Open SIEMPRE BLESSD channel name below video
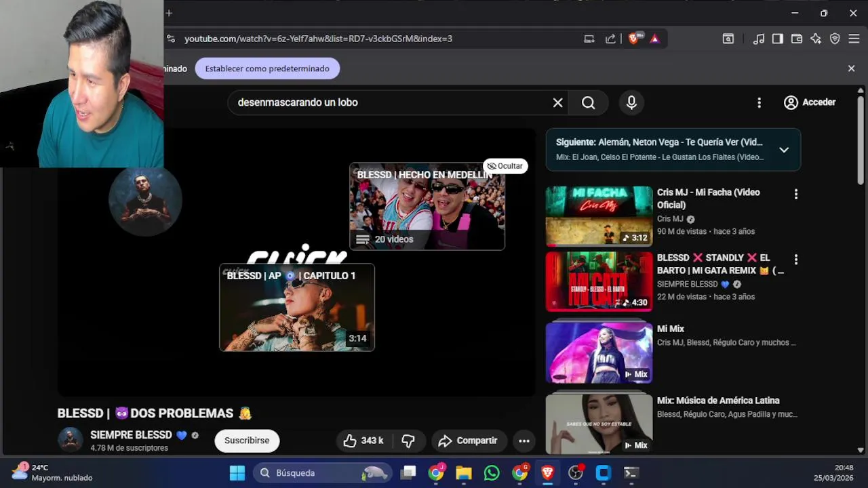Screen dimensions: 868x488 point(131,435)
